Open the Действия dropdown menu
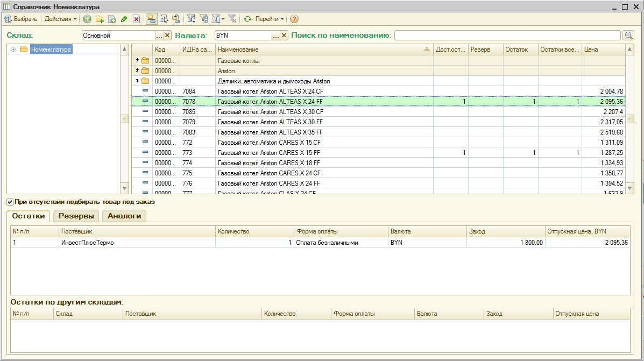Image resolution: width=644 pixels, height=361 pixels. [60, 19]
